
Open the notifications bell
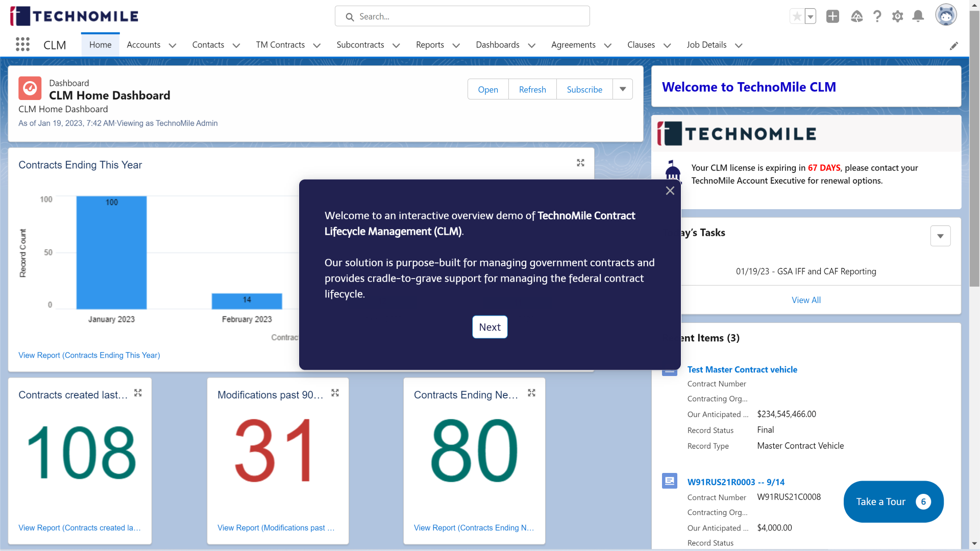[x=918, y=16]
